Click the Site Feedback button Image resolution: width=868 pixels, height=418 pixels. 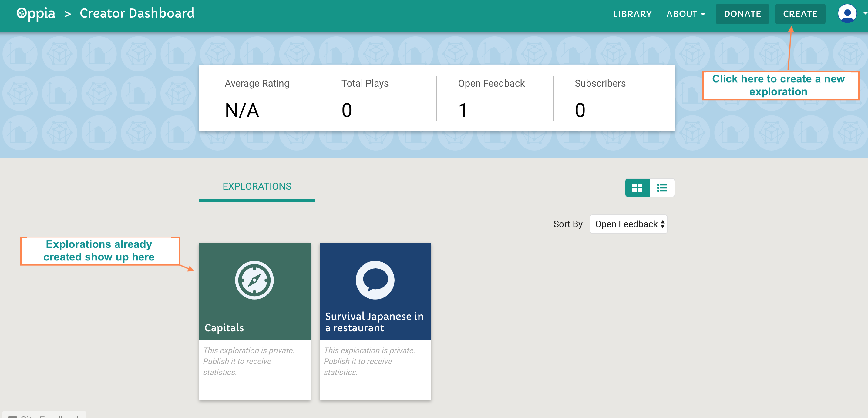pos(44,415)
